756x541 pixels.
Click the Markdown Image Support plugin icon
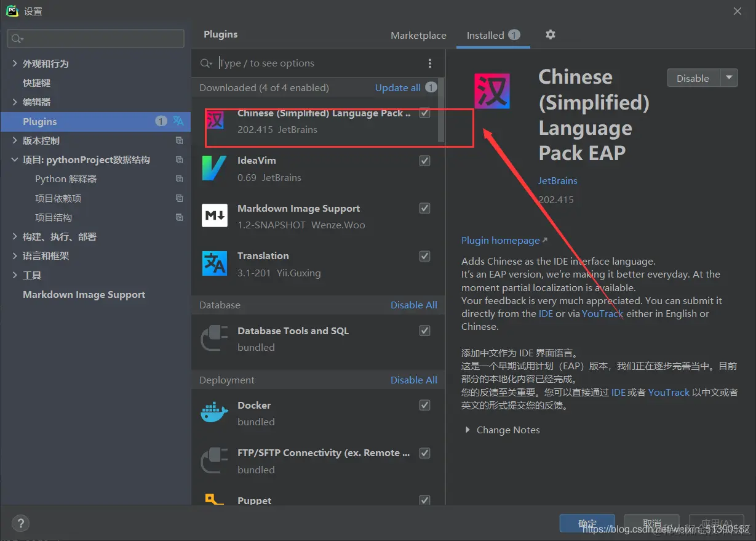click(215, 215)
